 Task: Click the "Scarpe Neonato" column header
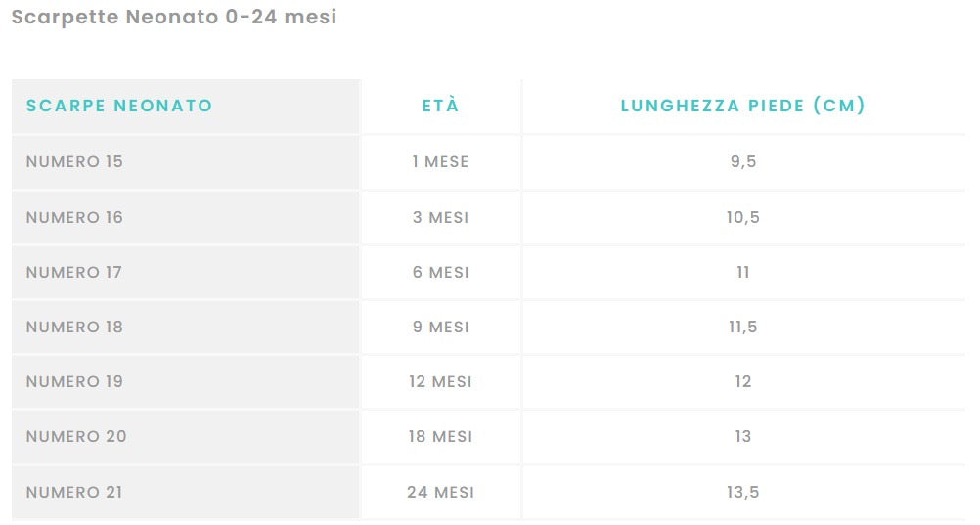[x=119, y=106]
